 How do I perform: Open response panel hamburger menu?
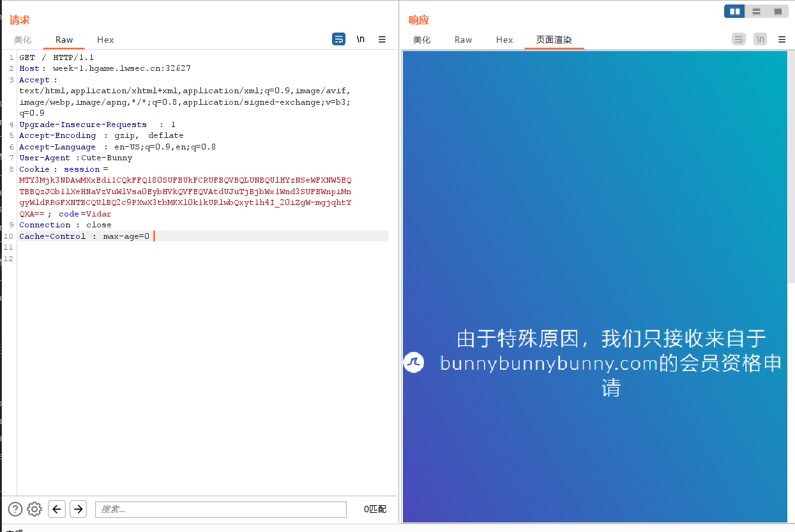782,39
